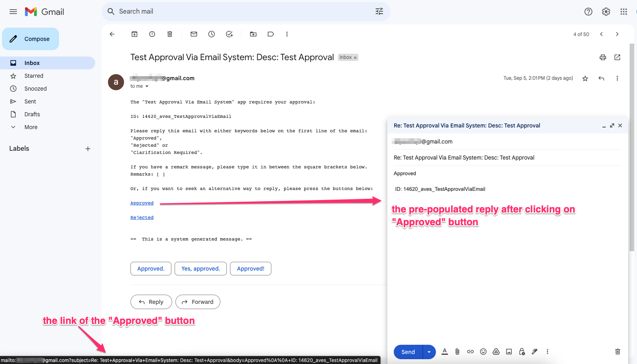Discard the reply draft
The image size is (637, 364).
(617, 352)
